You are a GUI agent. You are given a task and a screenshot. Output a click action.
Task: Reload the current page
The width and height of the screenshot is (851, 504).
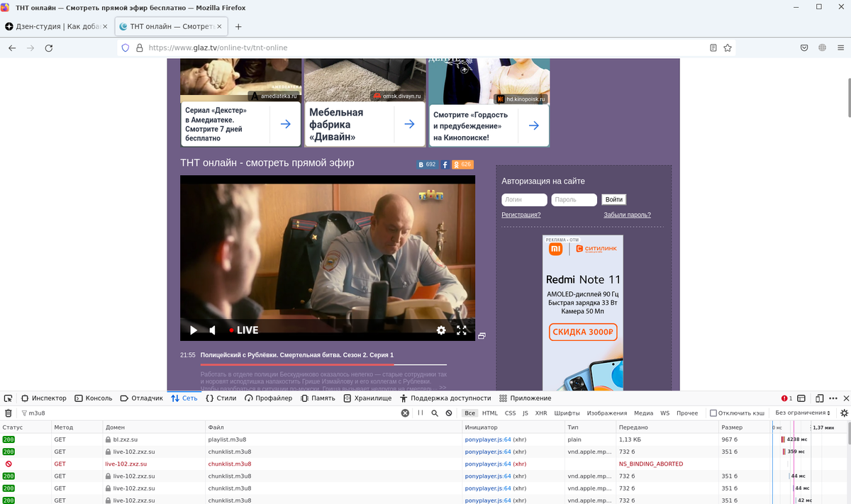pyautogui.click(x=49, y=47)
